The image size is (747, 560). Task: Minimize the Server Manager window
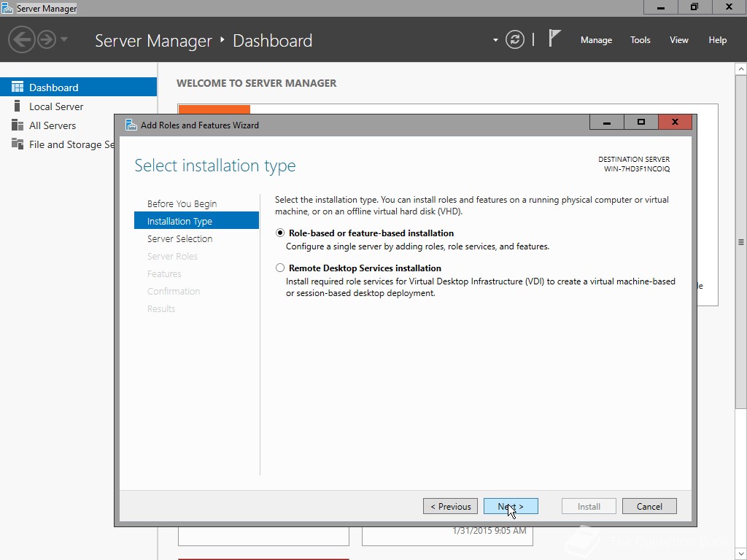[x=660, y=7]
